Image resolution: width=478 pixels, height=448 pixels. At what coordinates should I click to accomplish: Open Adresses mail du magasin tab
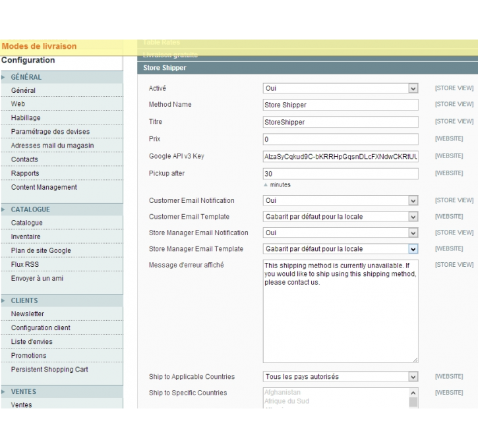pyautogui.click(x=62, y=146)
